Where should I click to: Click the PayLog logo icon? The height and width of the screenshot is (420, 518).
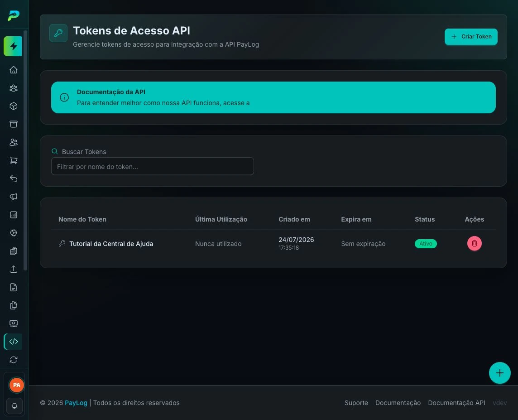(x=14, y=15)
